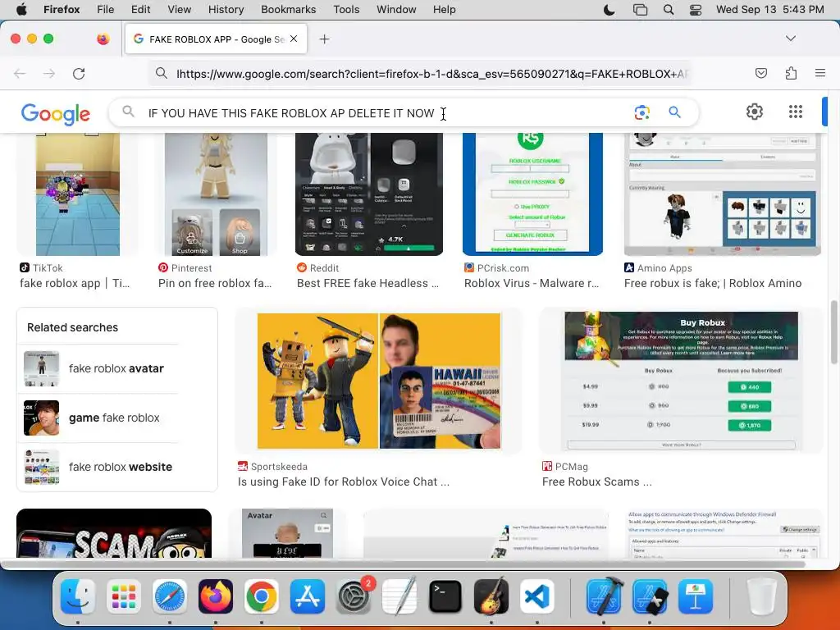Open the View menu
Viewport: 840px width, 630px height.
[179, 10]
